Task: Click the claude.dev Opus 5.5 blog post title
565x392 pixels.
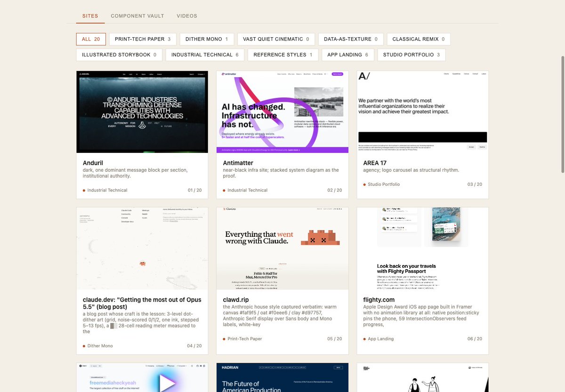Action: point(142,303)
